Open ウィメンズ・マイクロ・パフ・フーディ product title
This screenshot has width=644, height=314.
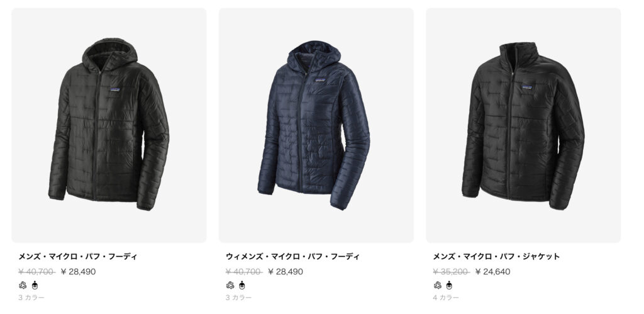[x=292, y=257]
